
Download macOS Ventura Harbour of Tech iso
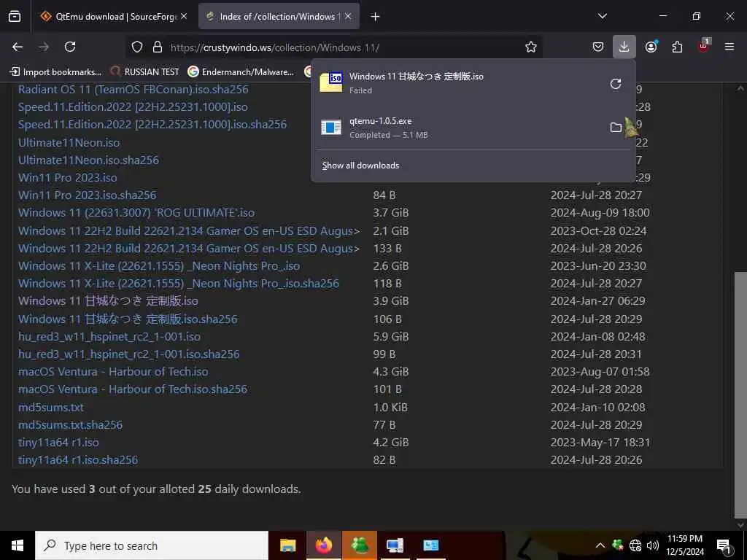(x=113, y=371)
